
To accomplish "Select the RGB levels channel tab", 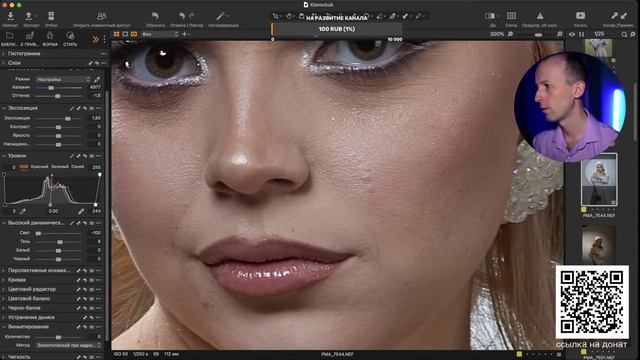I will tap(24, 167).
